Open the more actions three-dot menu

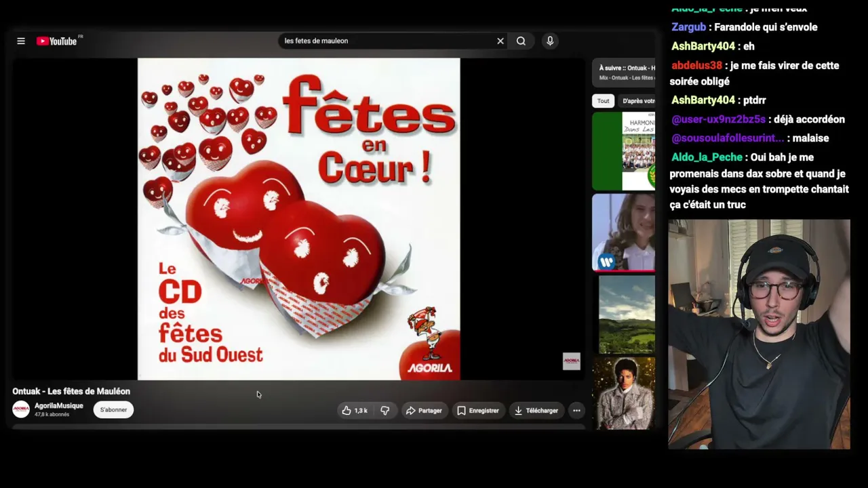(x=576, y=410)
